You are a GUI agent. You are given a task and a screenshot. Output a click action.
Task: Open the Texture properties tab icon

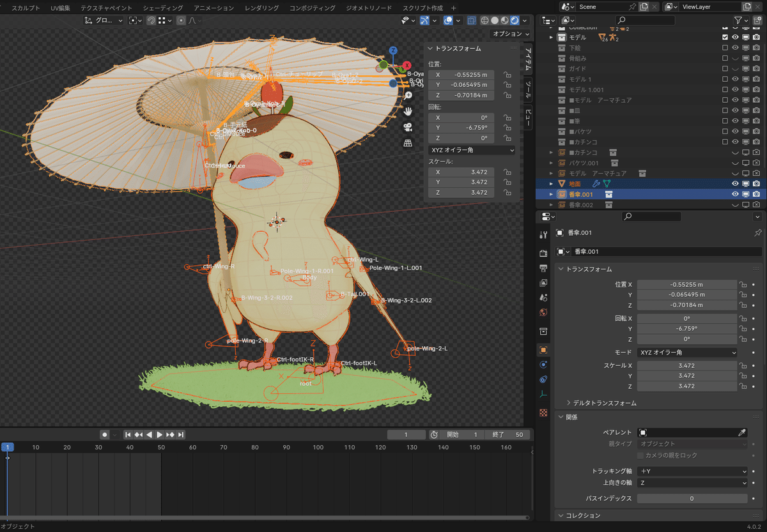coord(543,413)
